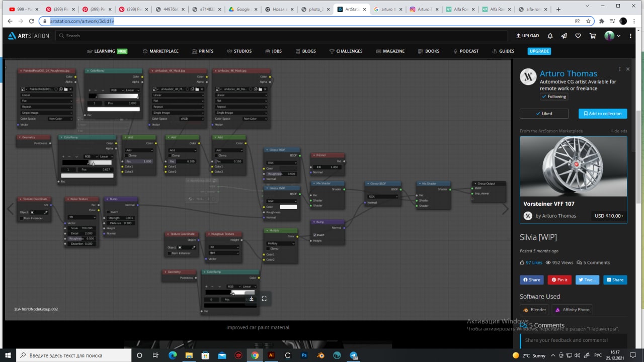The height and width of the screenshot is (362, 644).
Task: Close the artwork info panel
Action: click(x=628, y=69)
